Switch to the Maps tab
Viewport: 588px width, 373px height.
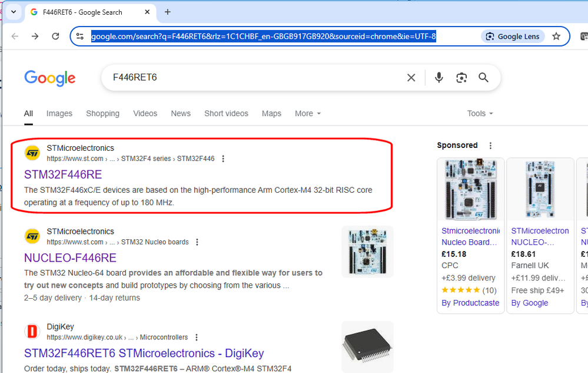click(x=271, y=113)
